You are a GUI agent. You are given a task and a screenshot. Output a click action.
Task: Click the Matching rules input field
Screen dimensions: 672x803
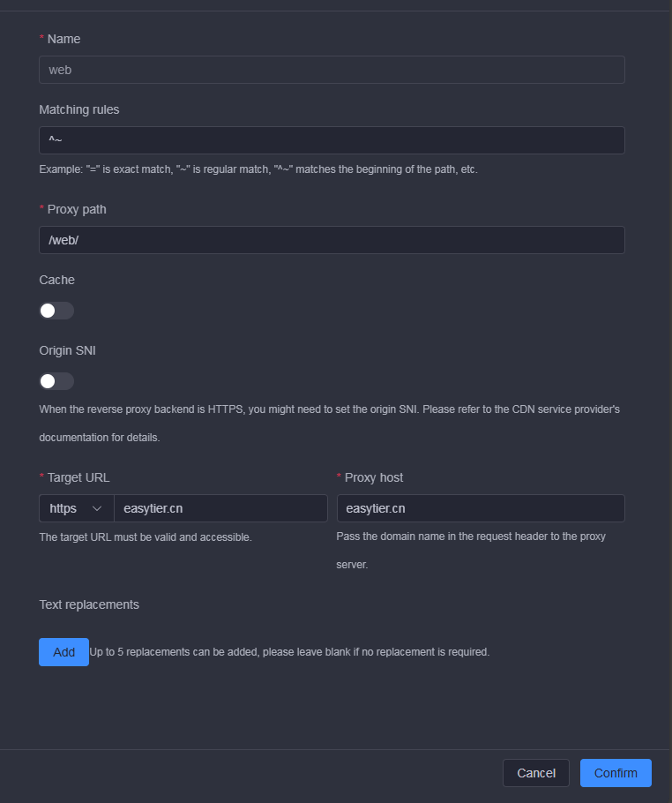(332, 140)
